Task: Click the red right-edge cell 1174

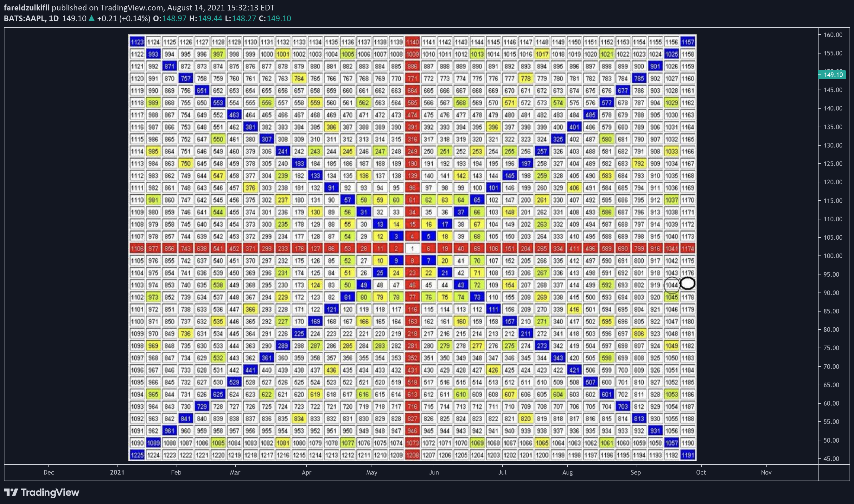Action: tap(687, 249)
